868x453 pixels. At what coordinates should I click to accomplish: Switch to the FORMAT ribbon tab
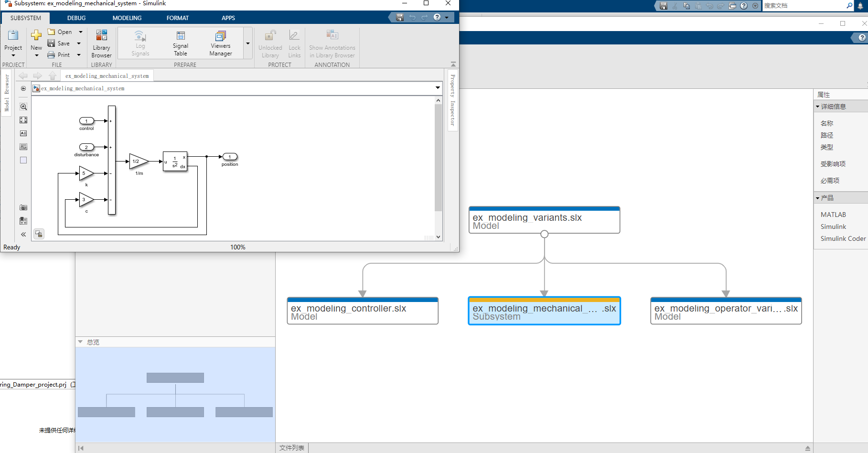point(177,18)
